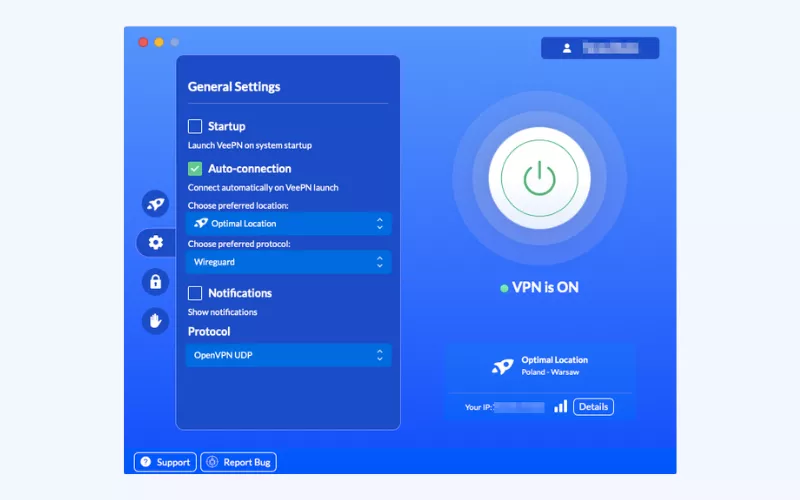Open the padlock security sidebar icon
Screen dimensions: 800x500
tap(156, 282)
